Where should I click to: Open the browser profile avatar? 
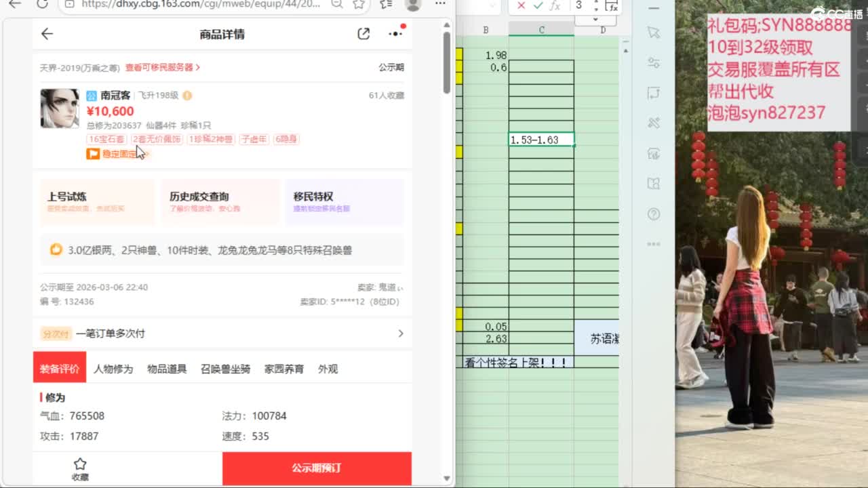coord(412,4)
